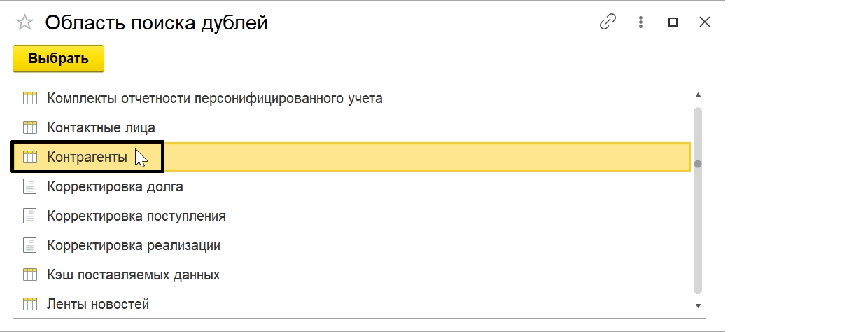Viewport: 868px width, 332px height.
Task: Open the three-dot more actions menu
Action: [x=640, y=22]
